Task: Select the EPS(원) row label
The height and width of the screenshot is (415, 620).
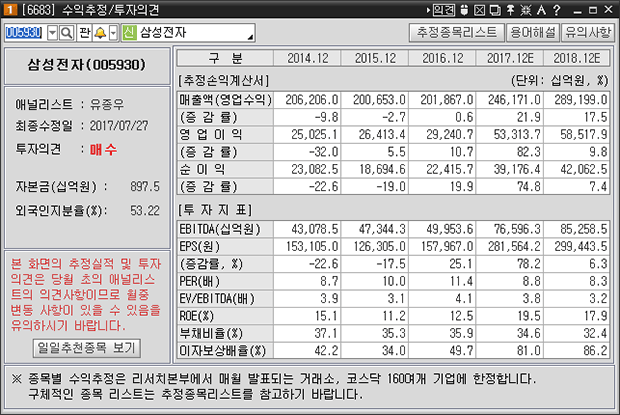Action: [225, 247]
